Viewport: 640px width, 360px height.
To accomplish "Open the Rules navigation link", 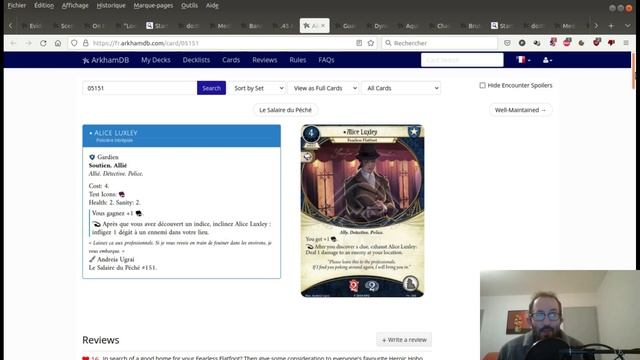I will pyautogui.click(x=298, y=60).
